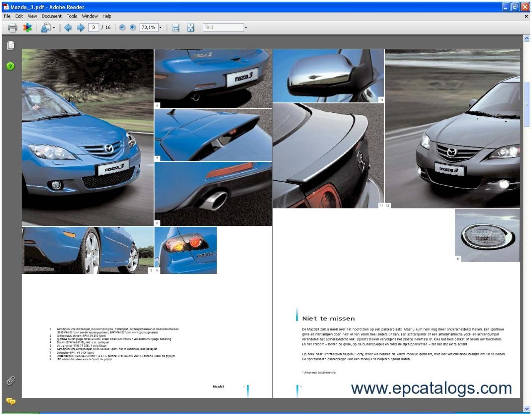Viewport: 532px width, 414px height.
Task: Click the Print icon in toolbar
Action: coord(12,28)
